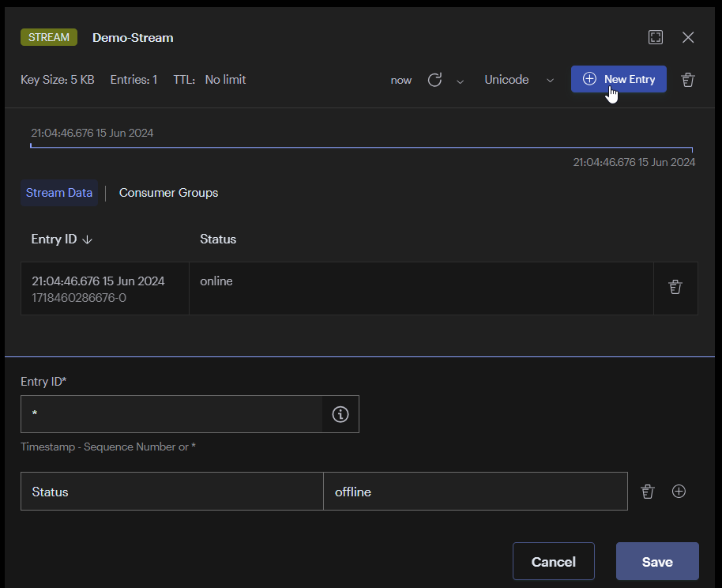Click the New Entry button
Image resolution: width=722 pixels, height=588 pixels.
coord(619,79)
